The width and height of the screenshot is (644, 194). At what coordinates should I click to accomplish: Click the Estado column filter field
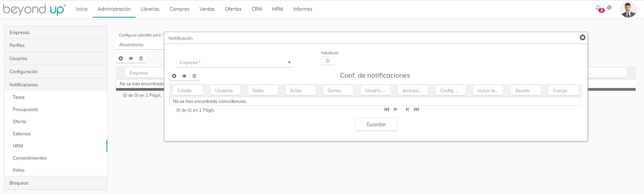[188, 90]
